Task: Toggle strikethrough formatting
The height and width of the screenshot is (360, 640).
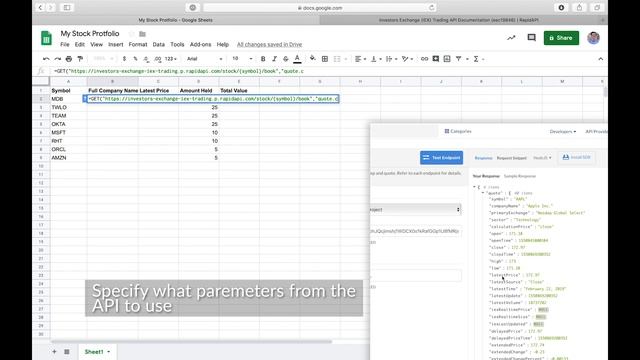Action: coord(286,59)
